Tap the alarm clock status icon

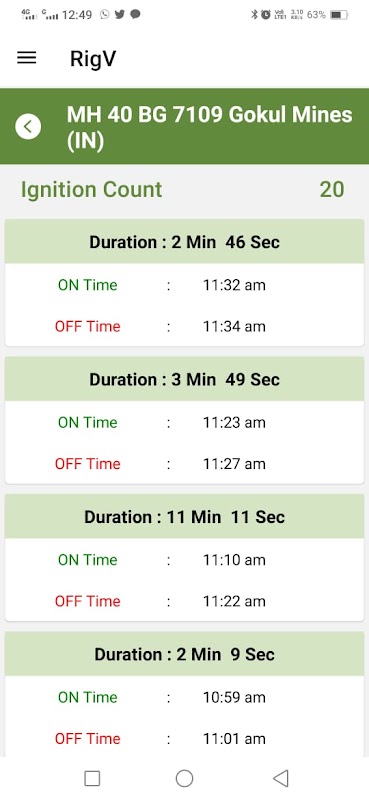pyautogui.click(x=265, y=15)
